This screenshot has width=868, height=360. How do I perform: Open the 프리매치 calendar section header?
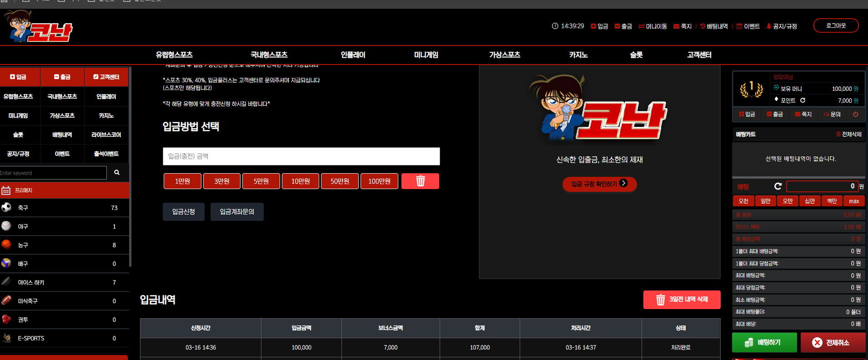65,190
